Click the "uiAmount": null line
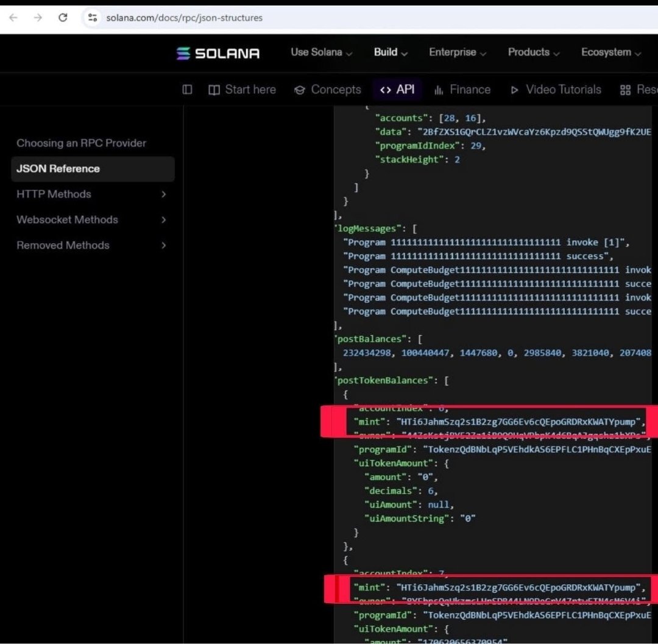658x644 pixels. click(x=409, y=504)
